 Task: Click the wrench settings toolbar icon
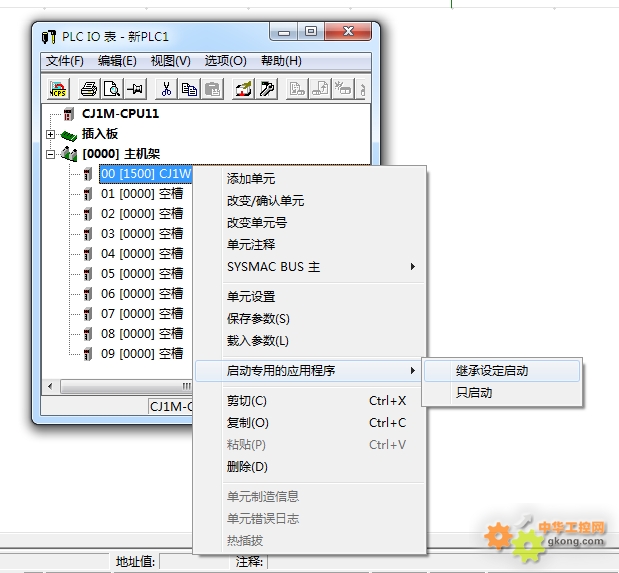pos(267,89)
